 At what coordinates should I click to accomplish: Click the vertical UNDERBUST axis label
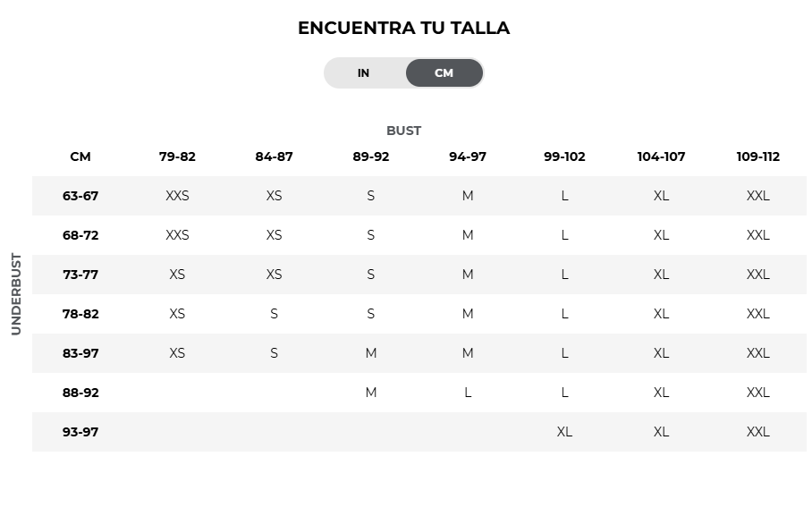click(16, 294)
